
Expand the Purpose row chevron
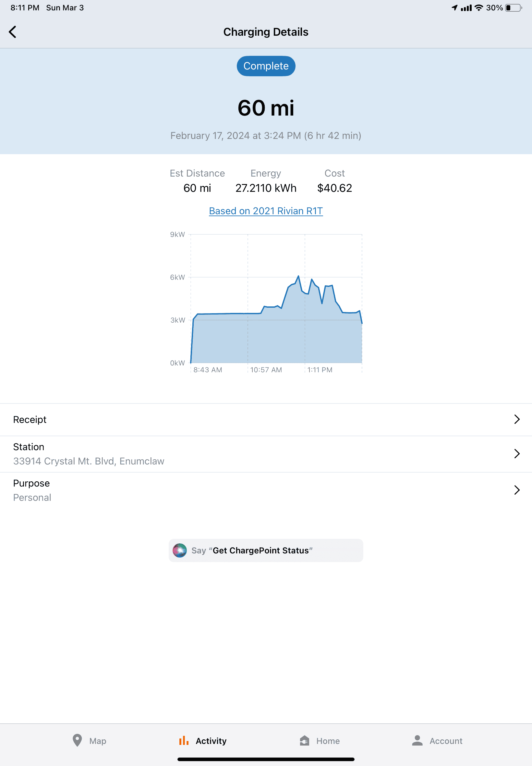pyautogui.click(x=517, y=490)
